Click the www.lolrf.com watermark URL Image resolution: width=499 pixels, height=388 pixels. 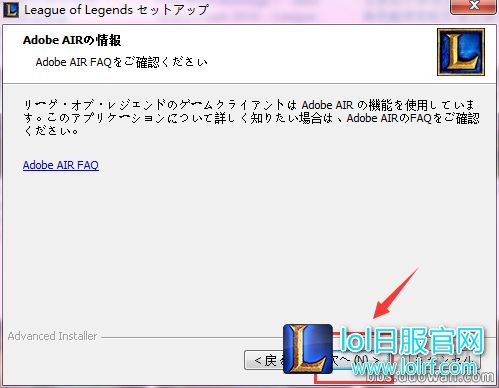[414, 367]
